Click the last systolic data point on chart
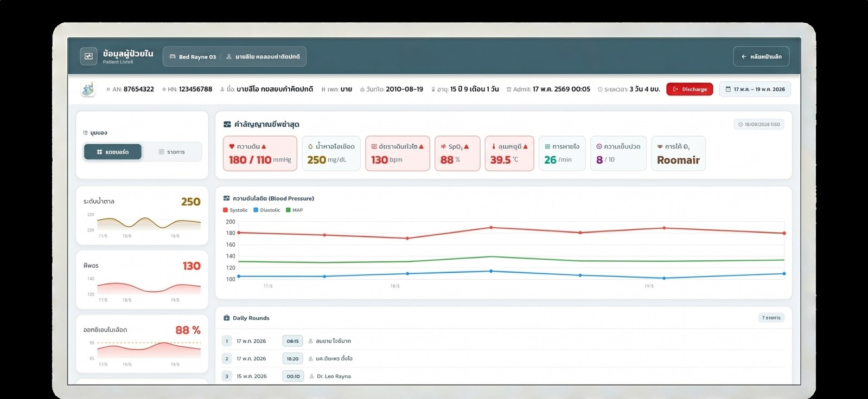This screenshot has height=399, width=868. tap(784, 233)
